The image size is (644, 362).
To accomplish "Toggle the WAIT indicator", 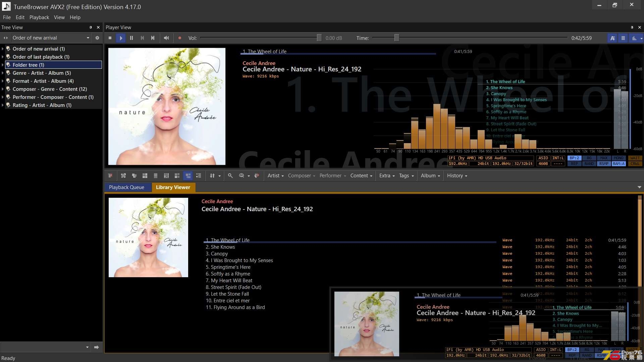I will (635, 158).
